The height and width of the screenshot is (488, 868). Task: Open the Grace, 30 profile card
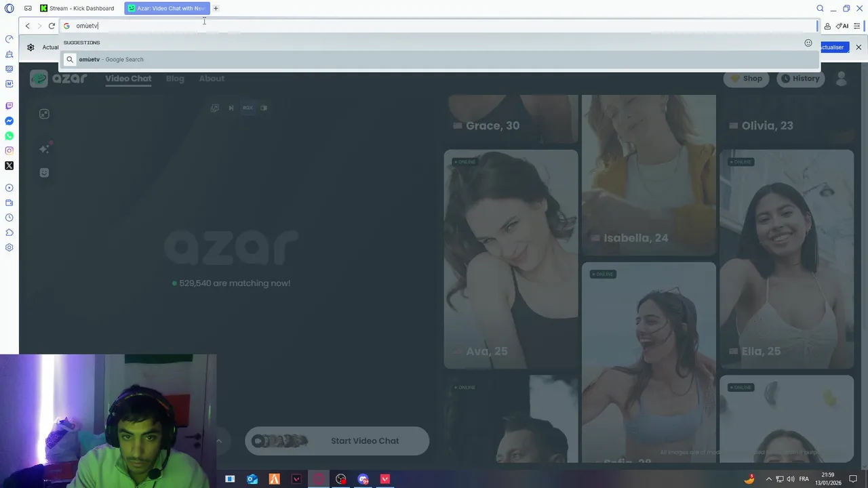point(511,119)
